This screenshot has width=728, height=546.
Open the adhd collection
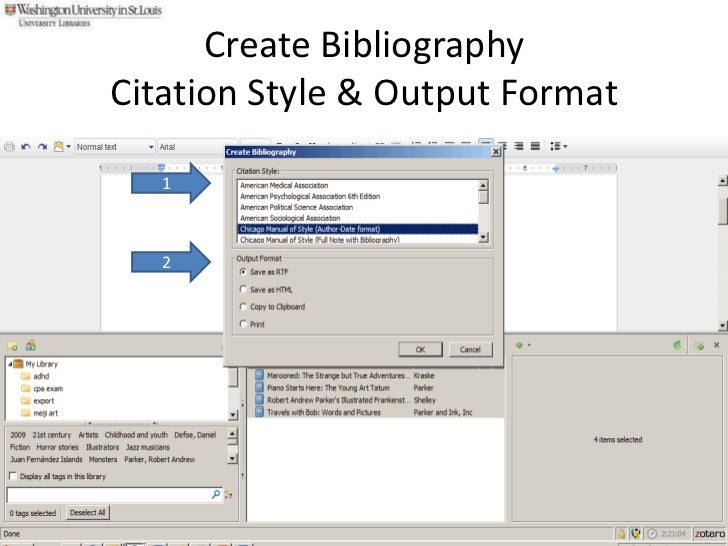[x=41, y=376]
